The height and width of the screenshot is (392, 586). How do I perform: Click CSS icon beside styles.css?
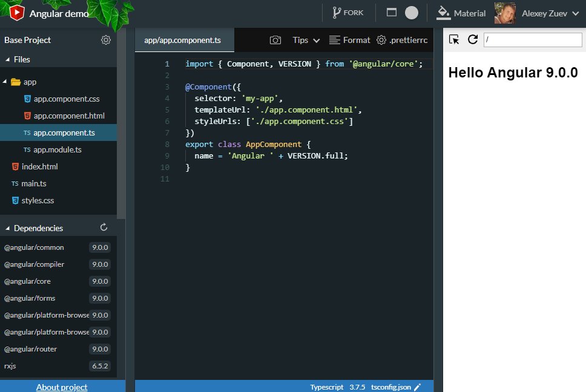pos(15,200)
